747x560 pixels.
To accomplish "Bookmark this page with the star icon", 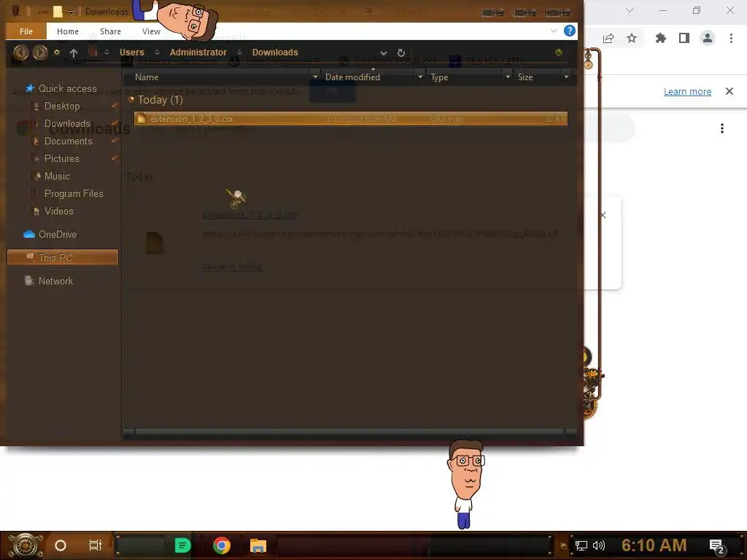I will [632, 38].
